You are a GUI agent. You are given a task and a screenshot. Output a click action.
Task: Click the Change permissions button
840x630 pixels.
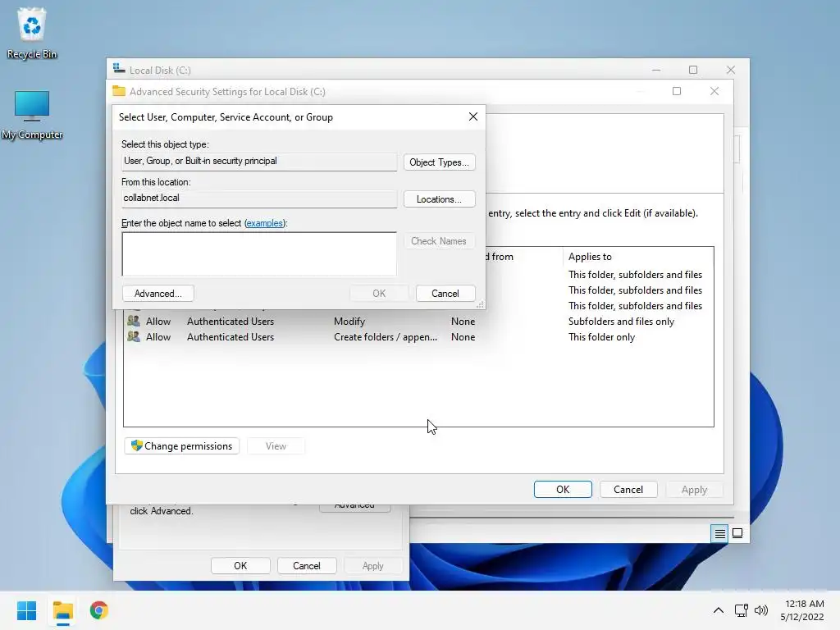click(x=181, y=445)
